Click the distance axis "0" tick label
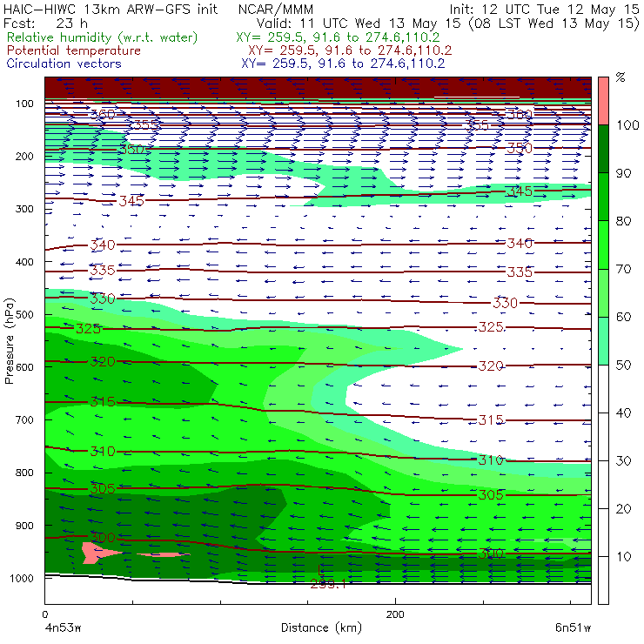 point(44,614)
